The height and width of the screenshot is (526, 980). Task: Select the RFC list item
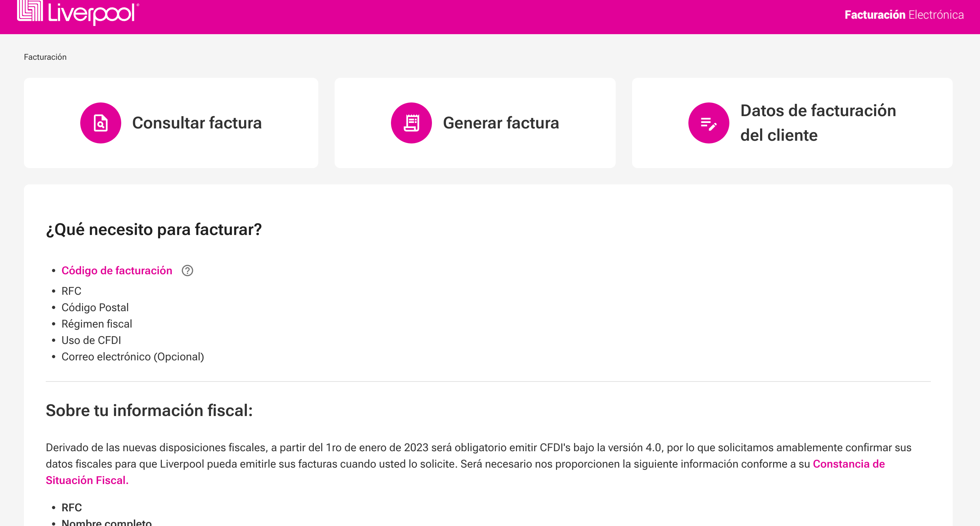pos(72,291)
